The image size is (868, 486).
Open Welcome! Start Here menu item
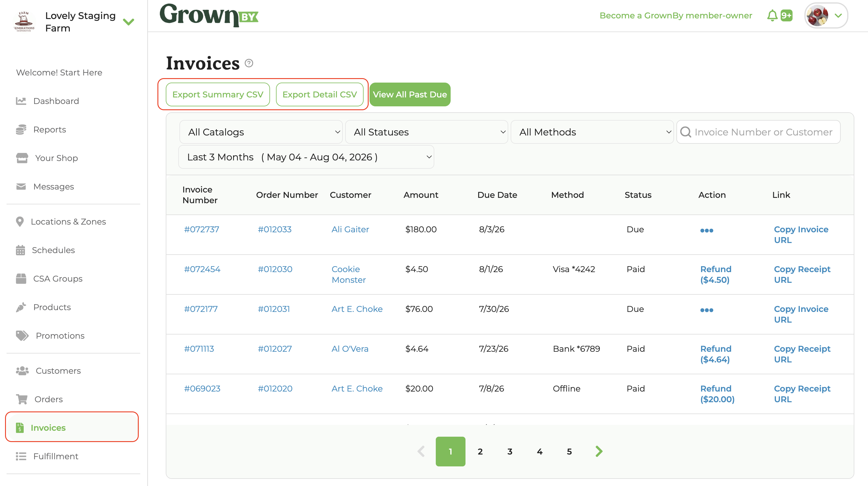click(59, 72)
